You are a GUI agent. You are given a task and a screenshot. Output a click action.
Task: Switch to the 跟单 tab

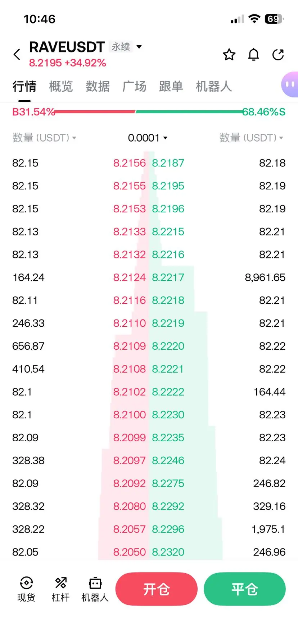pyautogui.click(x=171, y=87)
